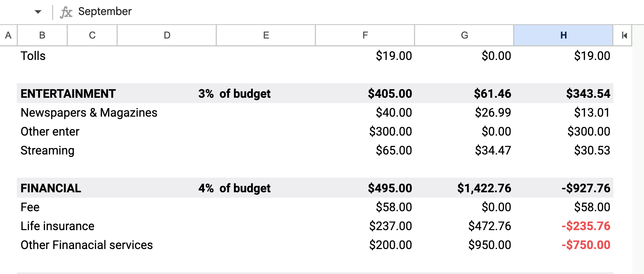Select the Newspapers & Magazines row label
The image size is (644, 274).
[89, 112]
